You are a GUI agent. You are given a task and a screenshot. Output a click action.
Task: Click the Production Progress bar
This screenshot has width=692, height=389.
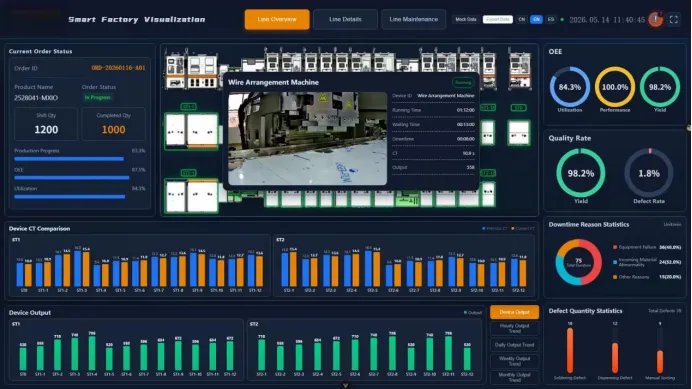click(69, 159)
